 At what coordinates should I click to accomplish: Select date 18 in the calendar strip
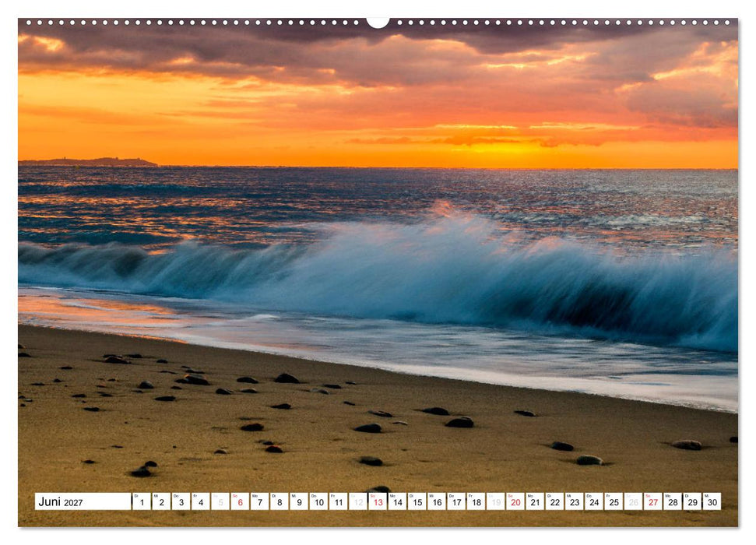476,501
